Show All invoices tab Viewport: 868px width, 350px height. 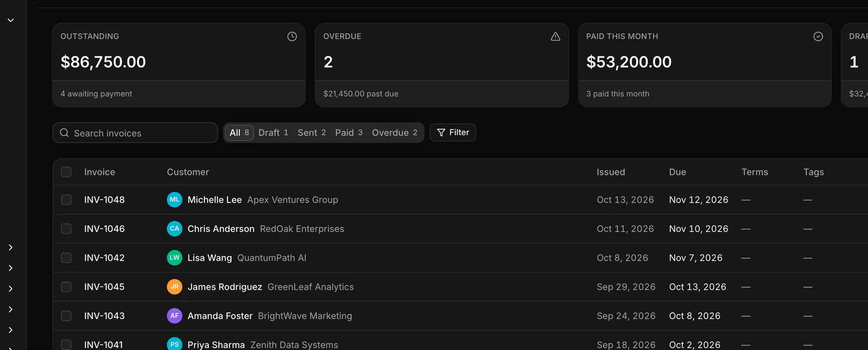[x=239, y=133]
